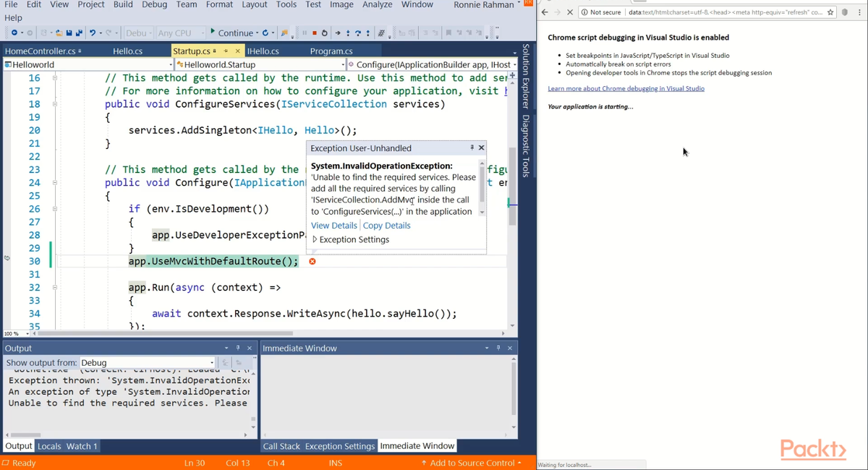Image resolution: width=868 pixels, height=470 pixels.
Task: Click the Step Out icon
Action: click(368, 33)
